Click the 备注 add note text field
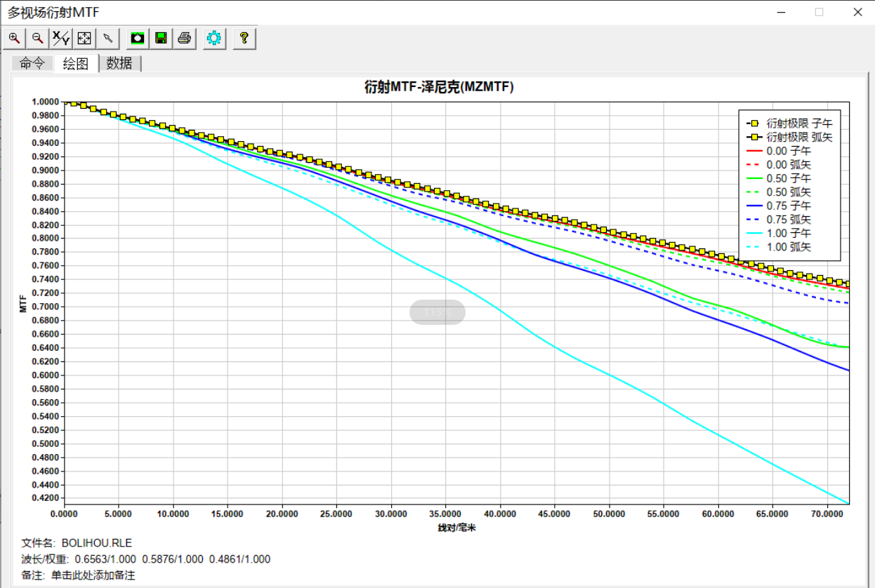The height and width of the screenshot is (588, 875). click(x=92, y=575)
